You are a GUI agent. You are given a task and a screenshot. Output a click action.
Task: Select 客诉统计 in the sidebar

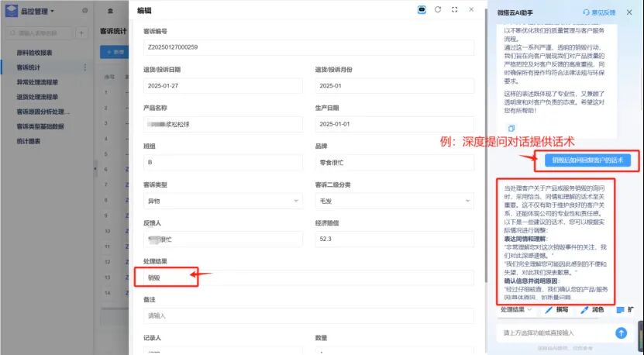click(x=29, y=67)
